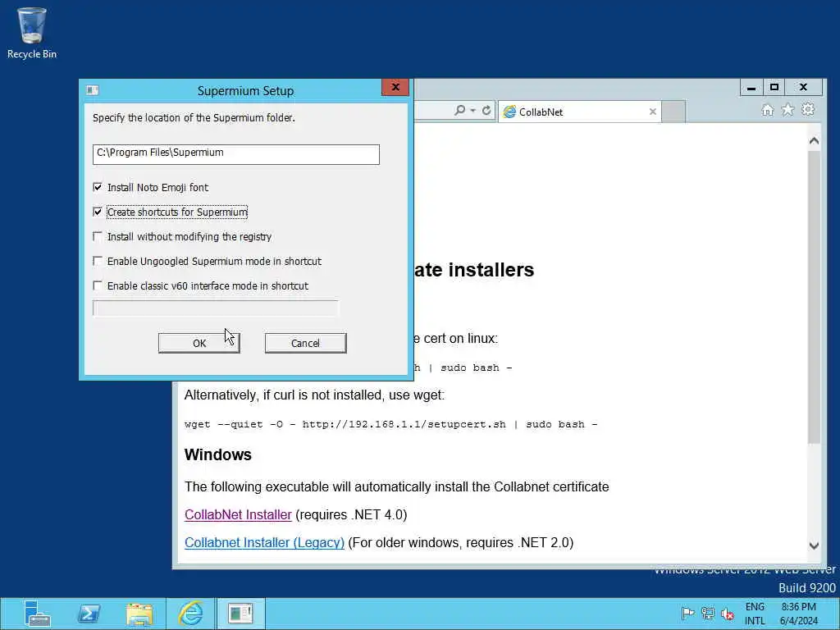Launch PowerShell from the taskbar
The image size is (840, 630).
89,614
